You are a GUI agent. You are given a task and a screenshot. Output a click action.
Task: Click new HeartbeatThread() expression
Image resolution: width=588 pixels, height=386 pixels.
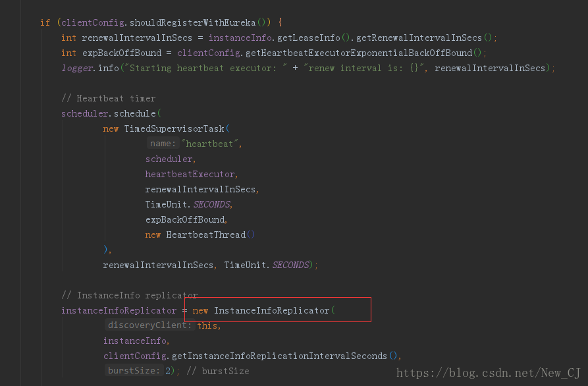point(200,234)
